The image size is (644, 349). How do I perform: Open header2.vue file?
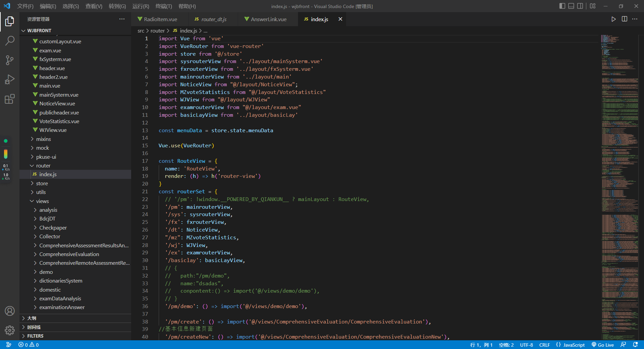point(75,77)
